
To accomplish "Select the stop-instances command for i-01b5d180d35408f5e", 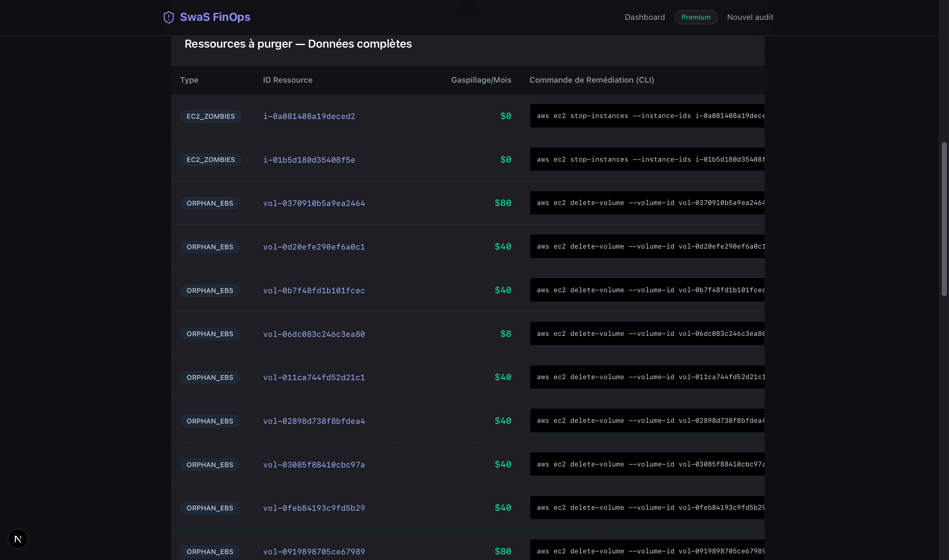I will [x=647, y=159].
